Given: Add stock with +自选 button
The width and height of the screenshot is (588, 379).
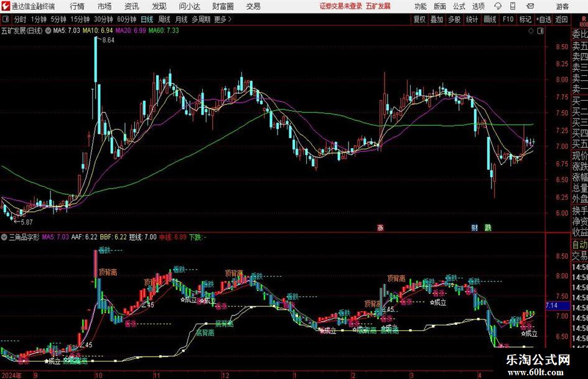Looking at the screenshot, I should [x=543, y=19].
